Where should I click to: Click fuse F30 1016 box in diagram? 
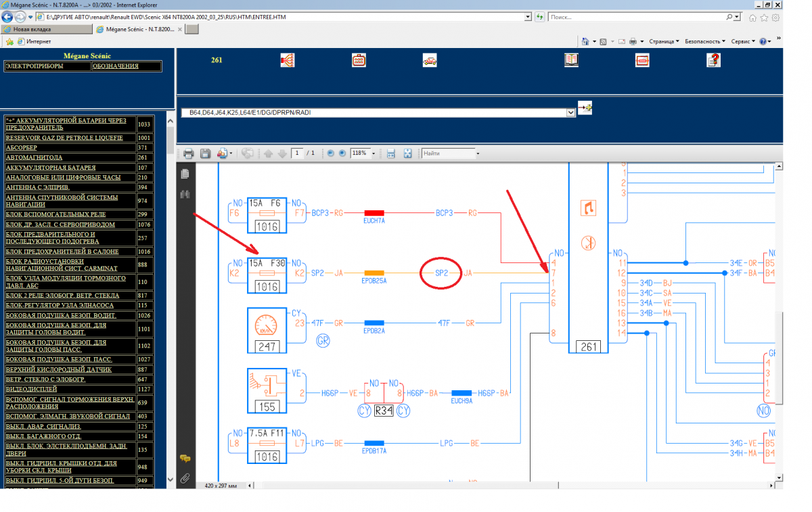(267, 275)
